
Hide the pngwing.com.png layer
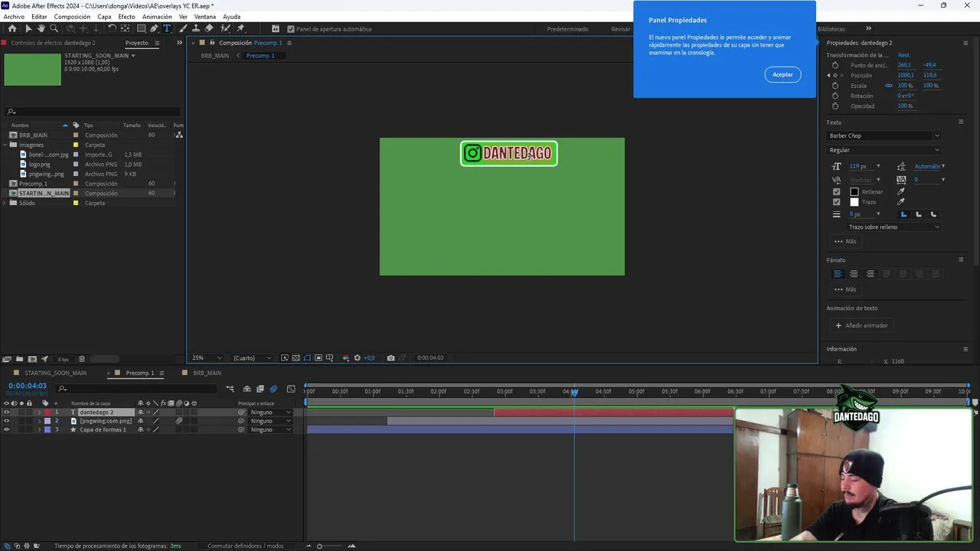[x=6, y=421]
